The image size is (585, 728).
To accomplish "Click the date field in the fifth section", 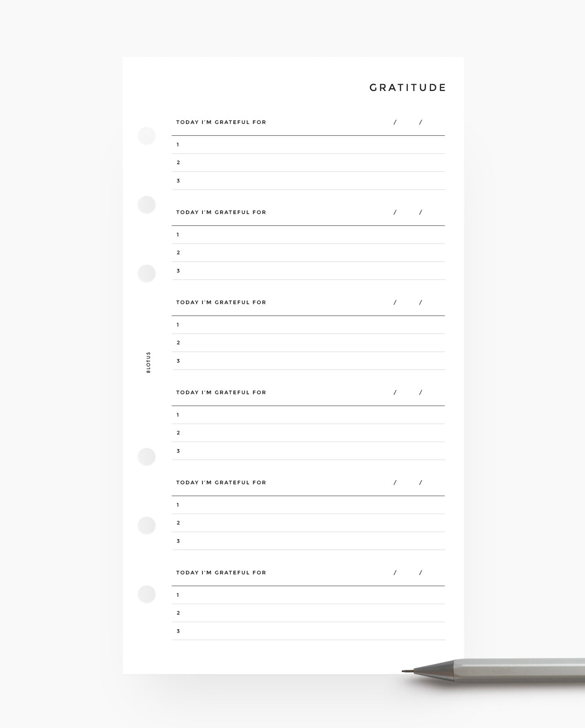I will click(x=408, y=482).
